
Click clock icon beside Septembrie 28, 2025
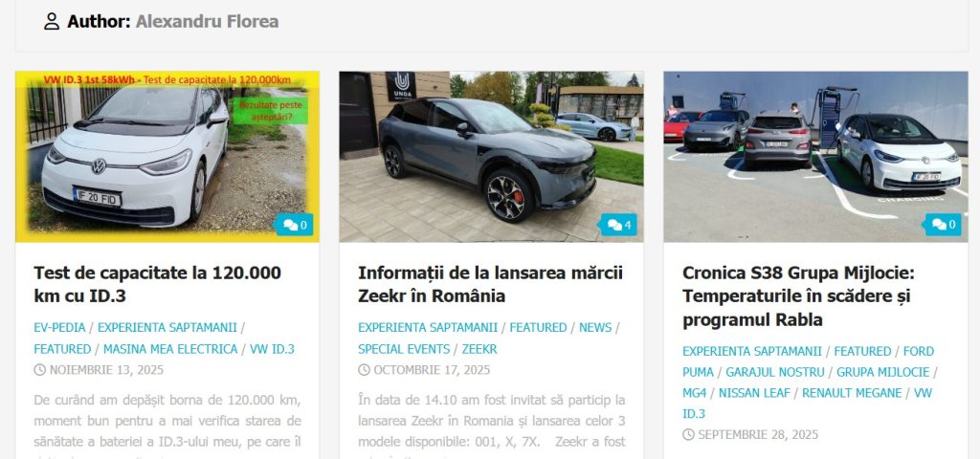[688, 435]
